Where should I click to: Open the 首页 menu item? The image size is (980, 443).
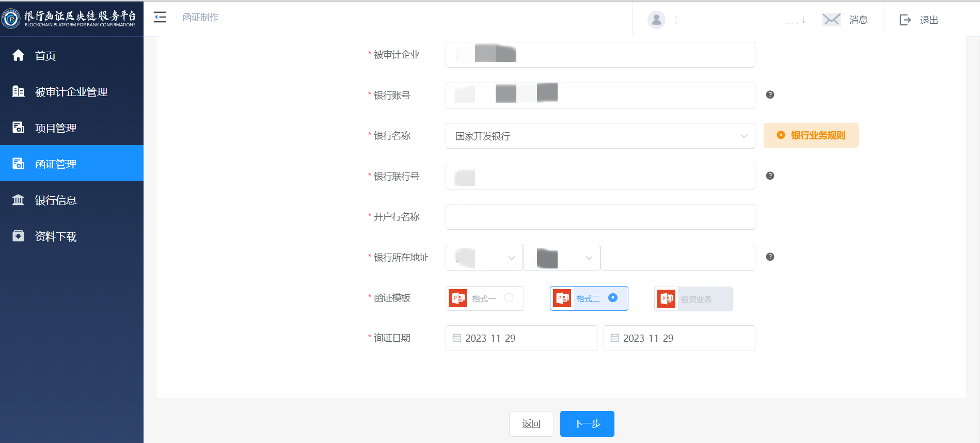click(72, 55)
